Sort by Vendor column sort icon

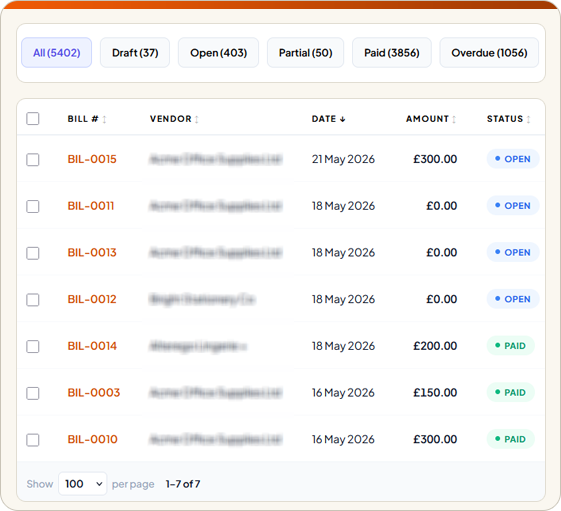[x=197, y=119]
